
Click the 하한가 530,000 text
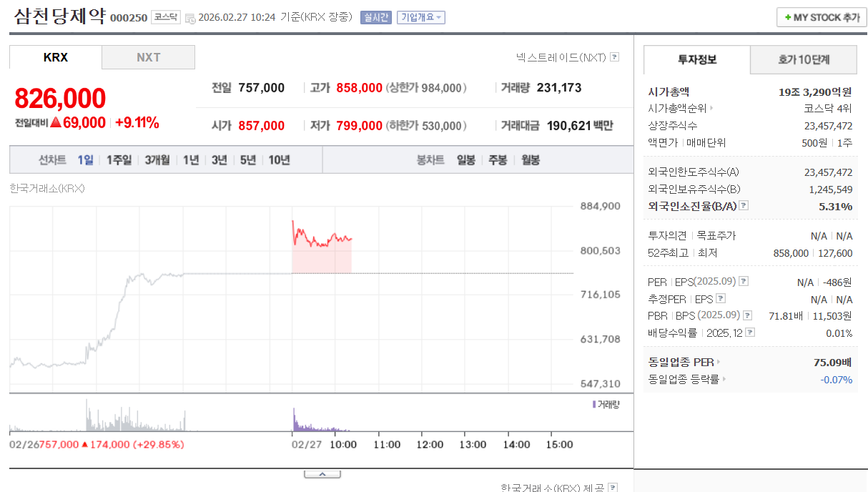pyautogui.click(x=426, y=126)
